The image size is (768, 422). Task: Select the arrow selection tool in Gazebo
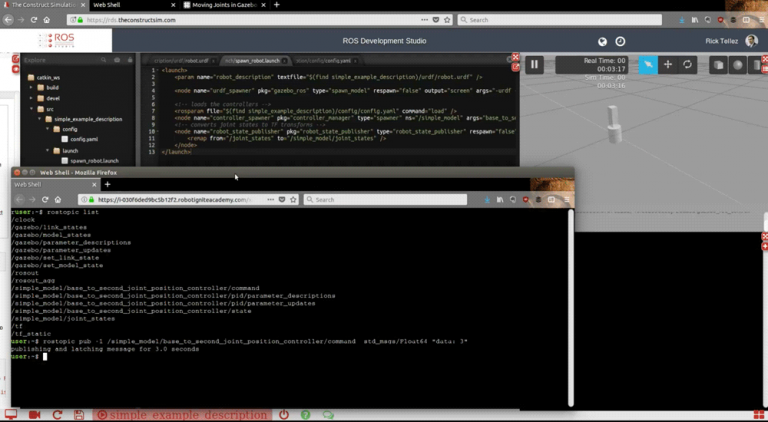pos(648,65)
